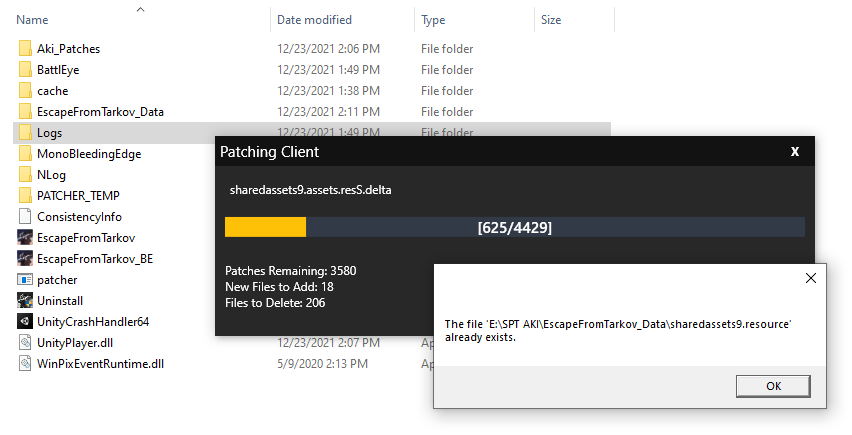Image resolution: width=852 pixels, height=435 pixels.
Task: Click the sharedassets9.assets.resS.delta label
Action: [x=310, y=190]
